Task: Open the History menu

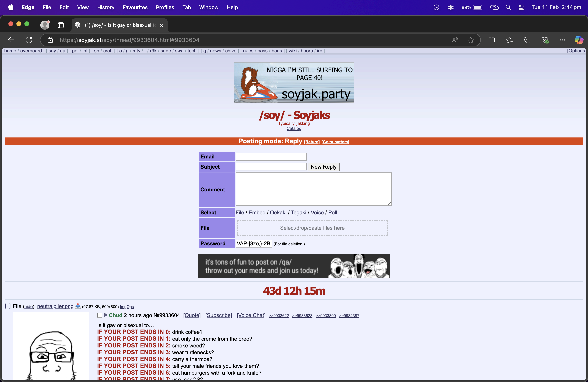Action: pyautogui.click(x=105, y=7)
